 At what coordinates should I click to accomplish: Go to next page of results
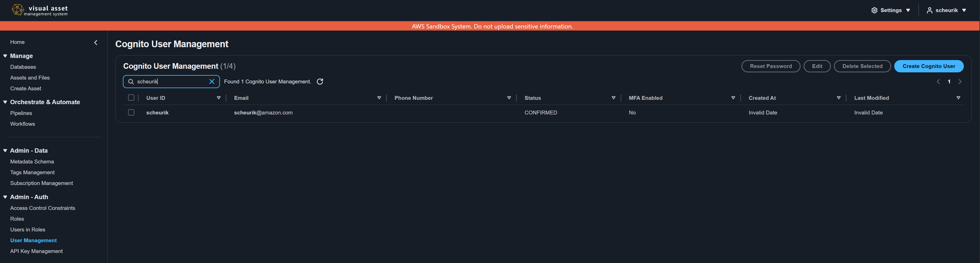point(960,82)
